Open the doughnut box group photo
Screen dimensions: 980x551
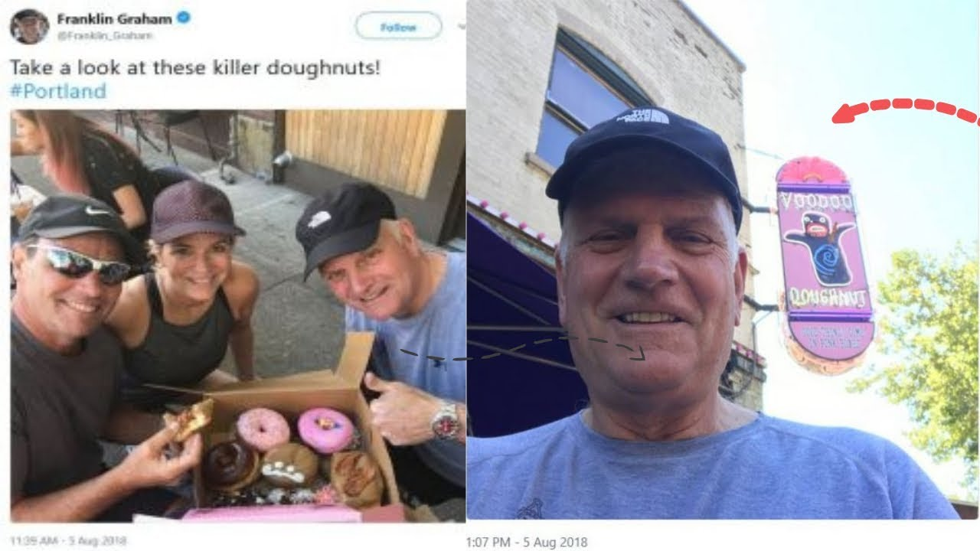[237, 315]
